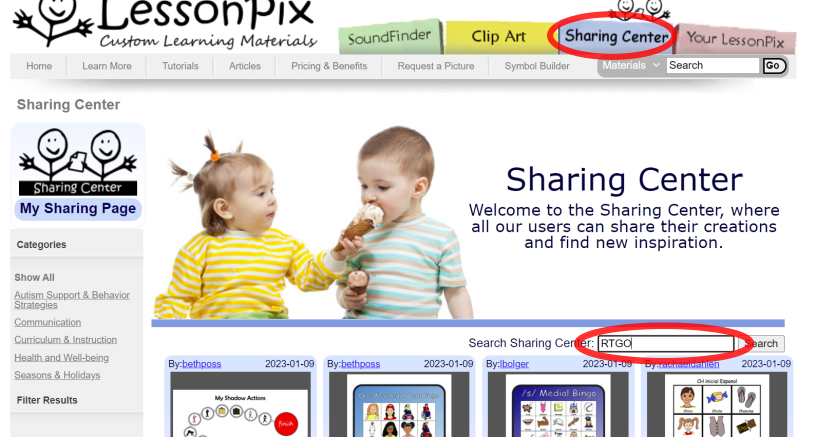815x437 pixels.
Task: Click the Pricing & Benefits menu item
Action: 329,66
